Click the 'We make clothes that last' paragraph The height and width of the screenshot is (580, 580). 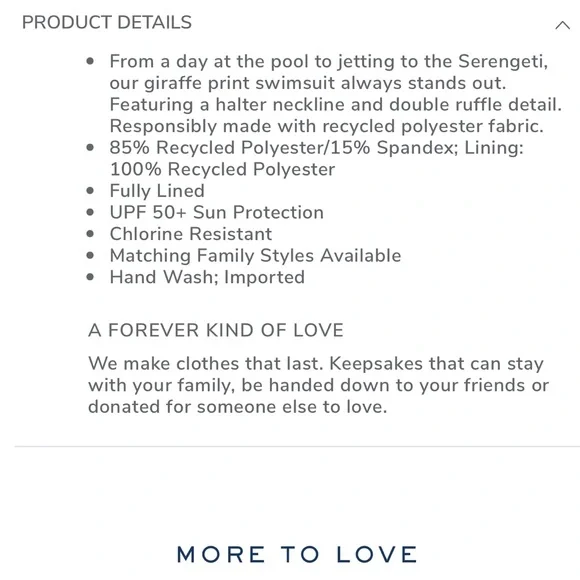318,385
